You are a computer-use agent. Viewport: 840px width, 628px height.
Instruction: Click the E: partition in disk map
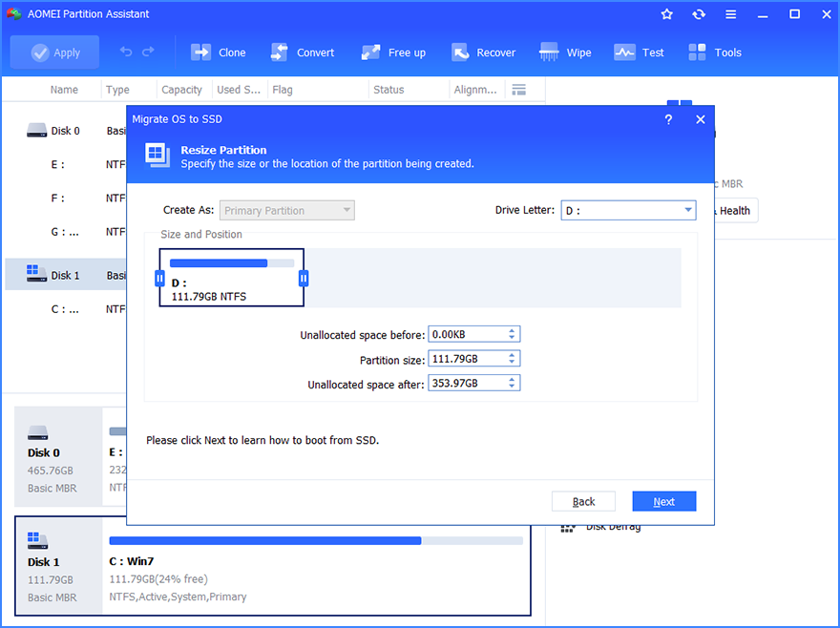click(x=115, y=456)
